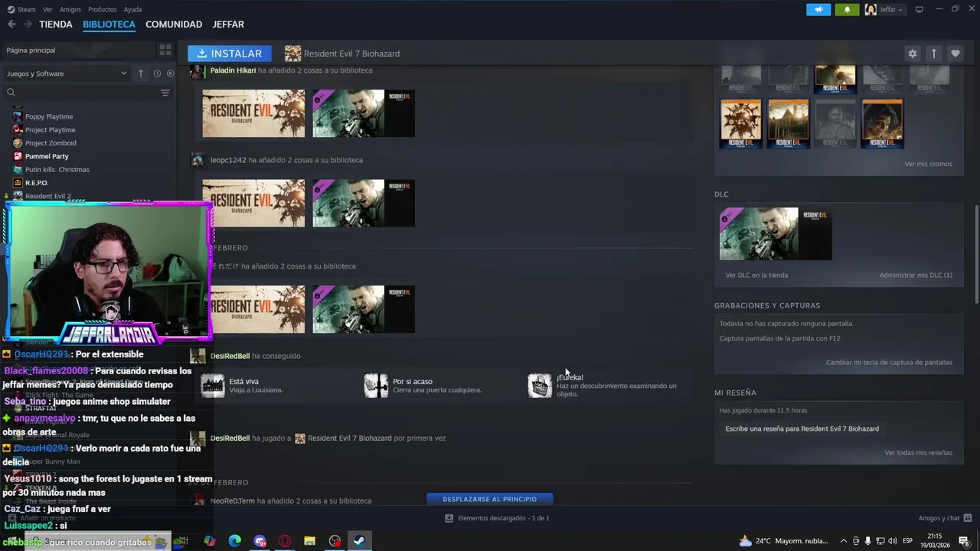This screenshot has height=551, width=980.
Task: Switch to the COMUNIDAD tab
Action: 174,24
